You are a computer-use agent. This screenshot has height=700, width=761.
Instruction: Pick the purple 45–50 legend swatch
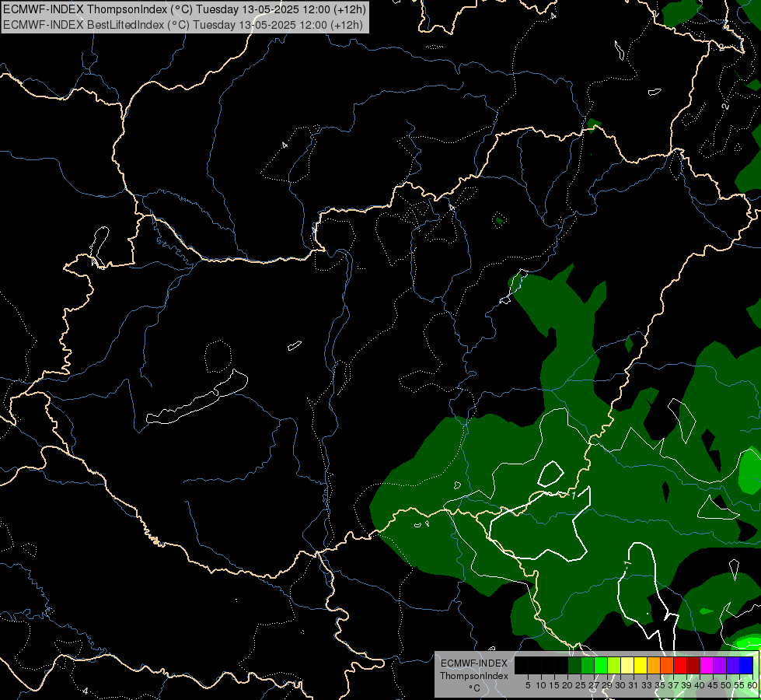pos(721,665)
